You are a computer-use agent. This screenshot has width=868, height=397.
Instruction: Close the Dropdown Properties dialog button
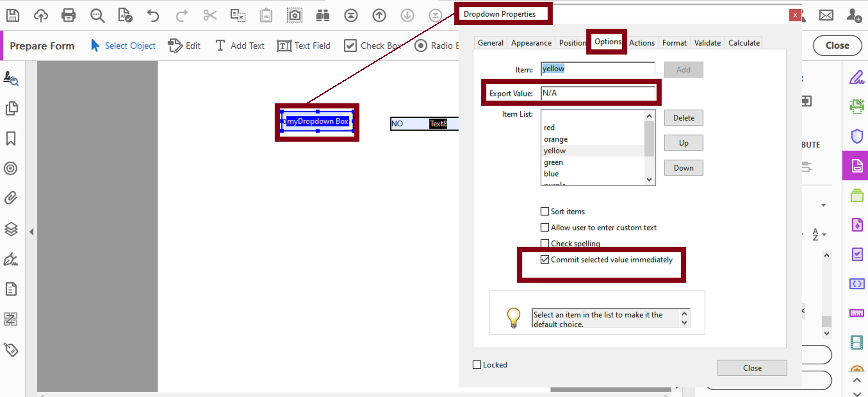click(752, 368)
